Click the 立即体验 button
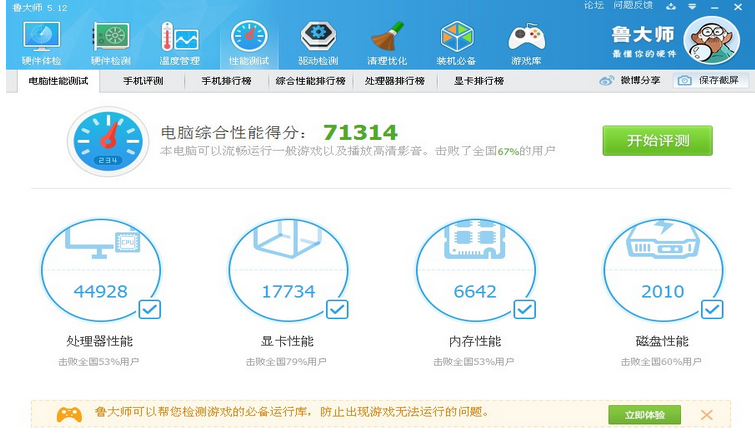 [645, 415]
